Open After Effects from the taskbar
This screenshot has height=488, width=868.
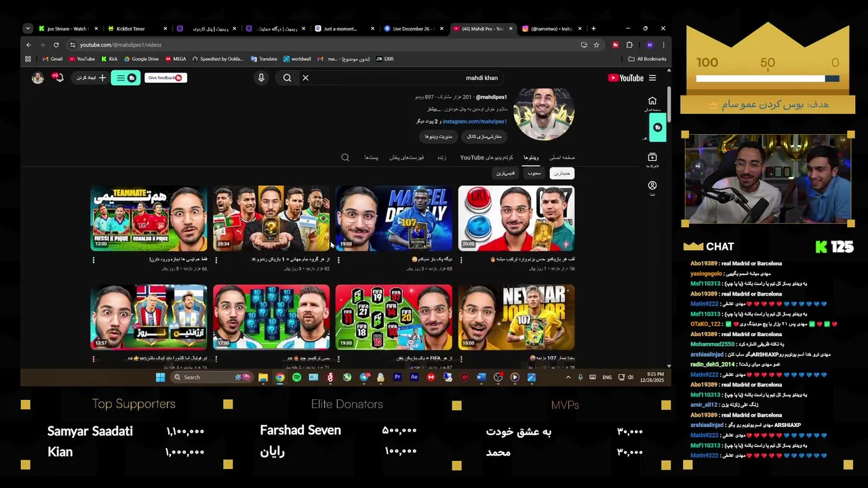pos(414,377)
